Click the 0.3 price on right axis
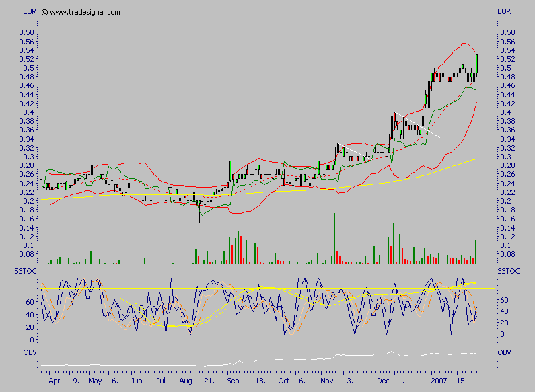The image size is (535, 392). (x=501, y=157)
